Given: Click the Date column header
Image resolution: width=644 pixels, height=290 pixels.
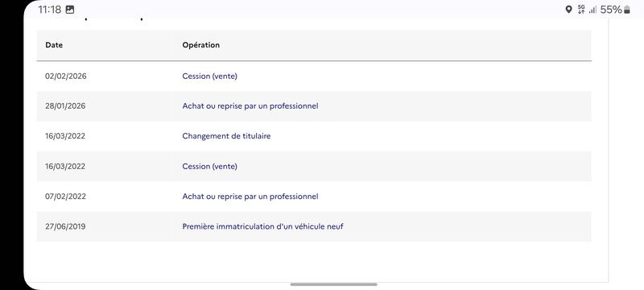Looking at the screenshot, I should (x=54, y=45).
